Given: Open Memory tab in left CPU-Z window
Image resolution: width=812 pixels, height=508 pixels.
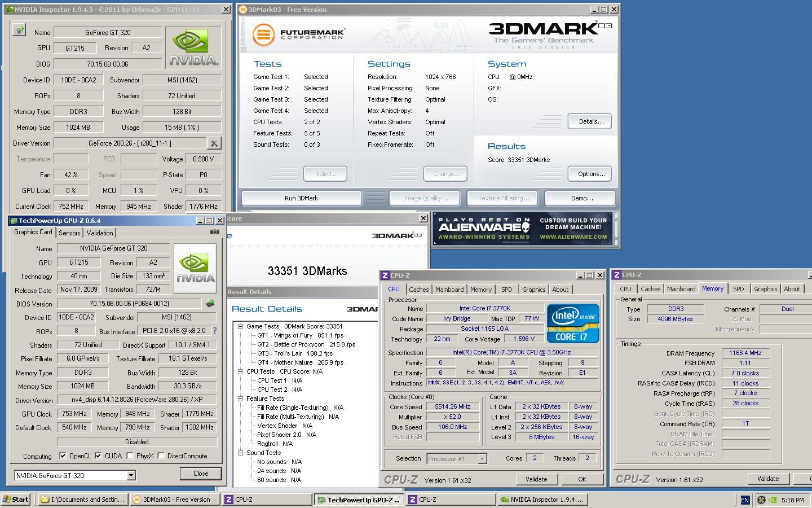Looking at the screenshot, I should coord(481,289).
